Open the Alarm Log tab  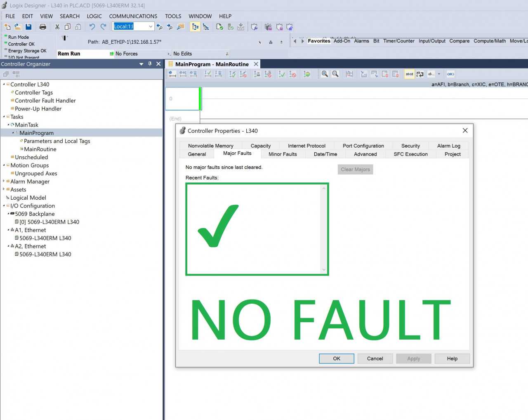(449, 146)
